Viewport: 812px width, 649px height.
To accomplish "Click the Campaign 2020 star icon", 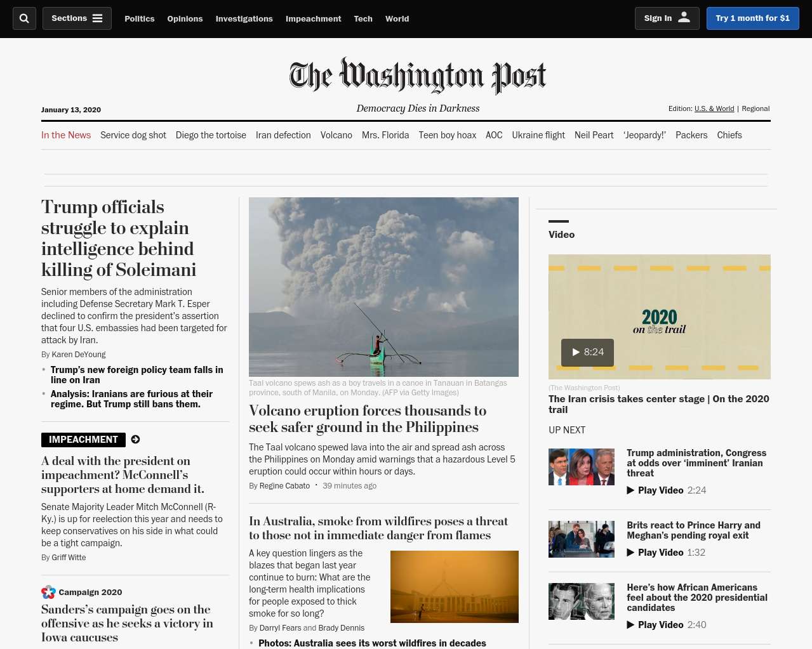I will (x=48, y=592).
